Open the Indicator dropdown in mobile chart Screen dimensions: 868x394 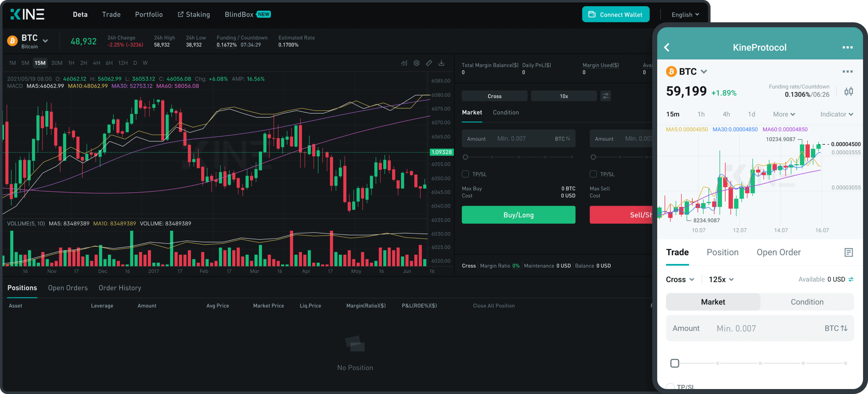pos(837,114)
